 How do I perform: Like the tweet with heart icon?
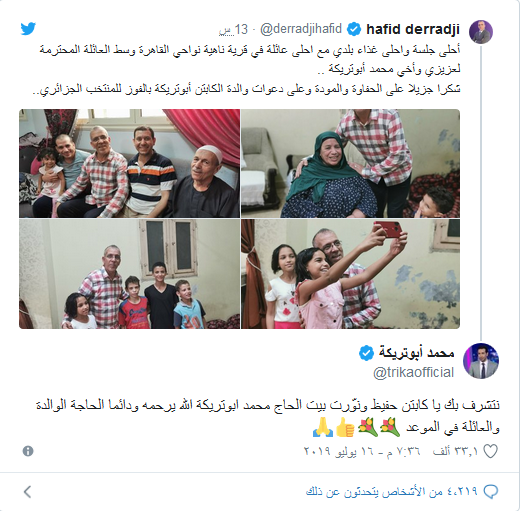(x=490, y=451)
